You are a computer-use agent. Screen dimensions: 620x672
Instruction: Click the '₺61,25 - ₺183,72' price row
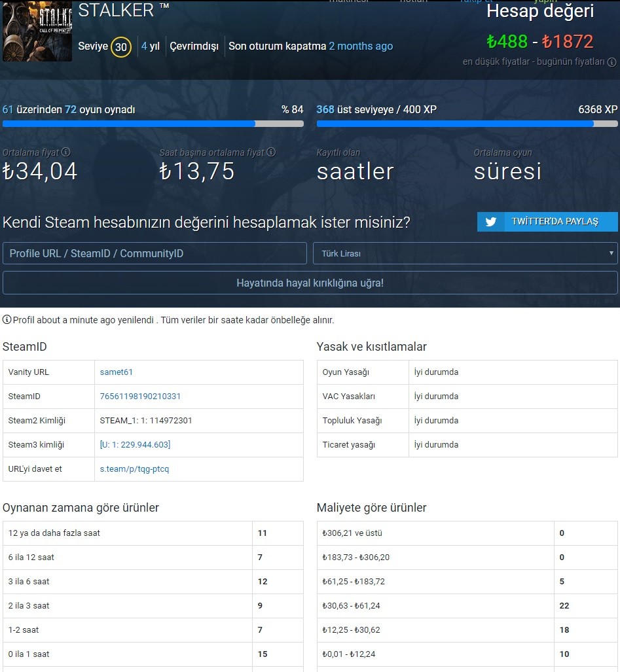point(467,582)
